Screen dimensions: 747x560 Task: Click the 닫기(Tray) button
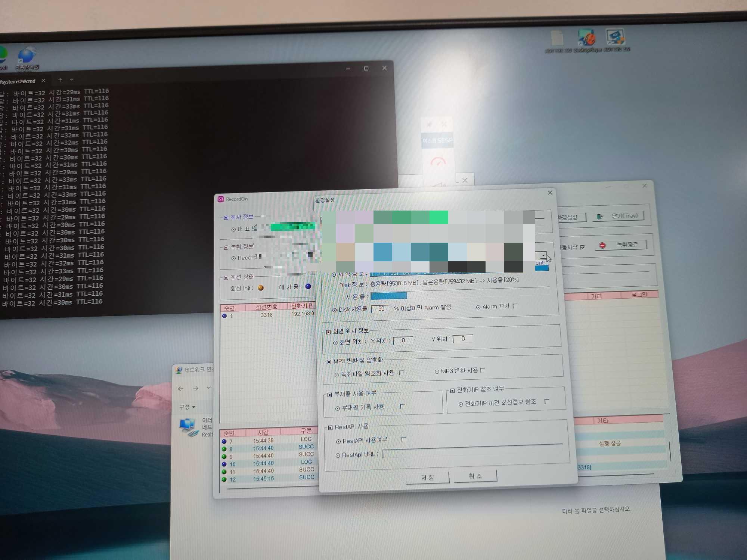(618, 216)
